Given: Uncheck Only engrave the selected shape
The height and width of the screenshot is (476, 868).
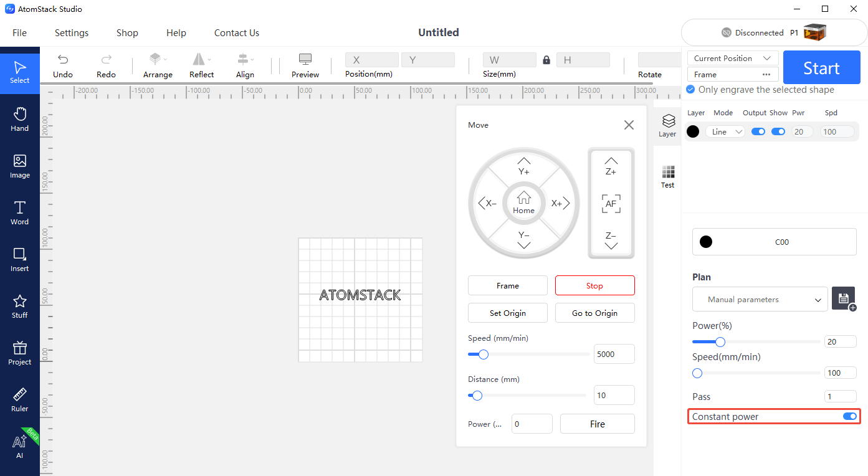Looking at the screenshot, I should tap(690, 90).
